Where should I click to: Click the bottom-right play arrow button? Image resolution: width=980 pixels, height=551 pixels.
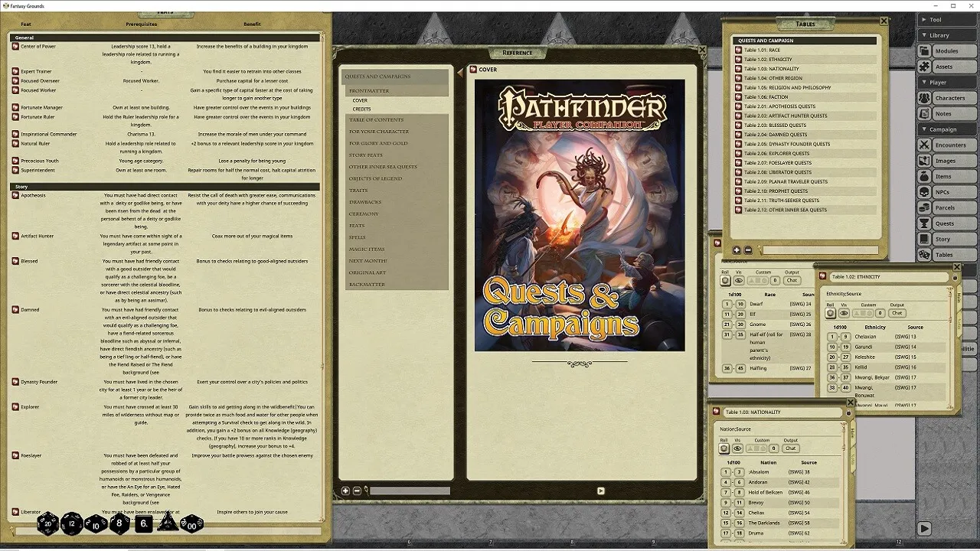[x=924, y=528]
